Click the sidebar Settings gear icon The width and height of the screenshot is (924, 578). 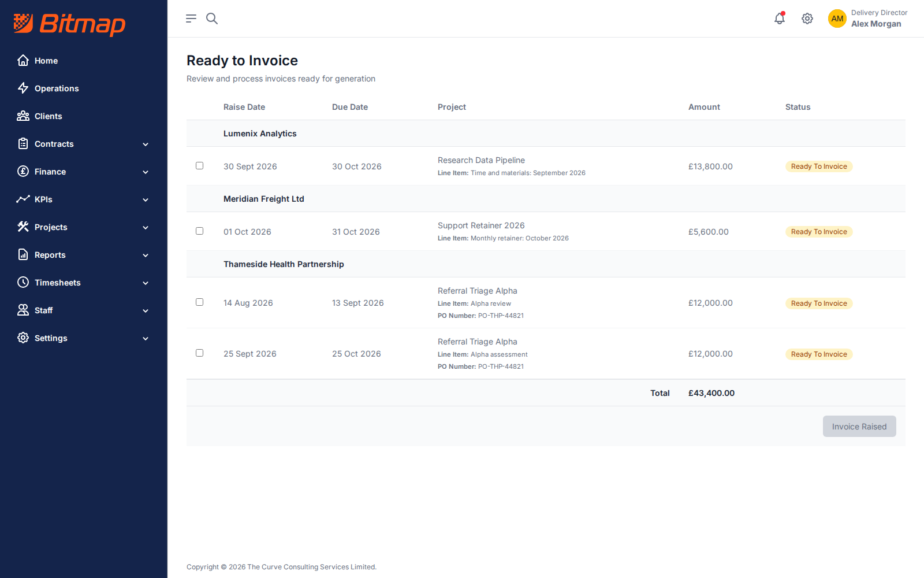tap(23, 338)
